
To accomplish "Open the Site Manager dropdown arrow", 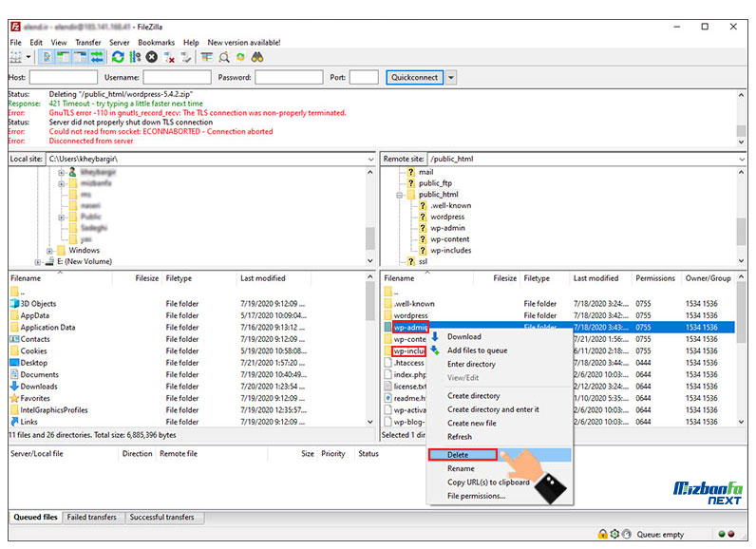I will point(28,57).
